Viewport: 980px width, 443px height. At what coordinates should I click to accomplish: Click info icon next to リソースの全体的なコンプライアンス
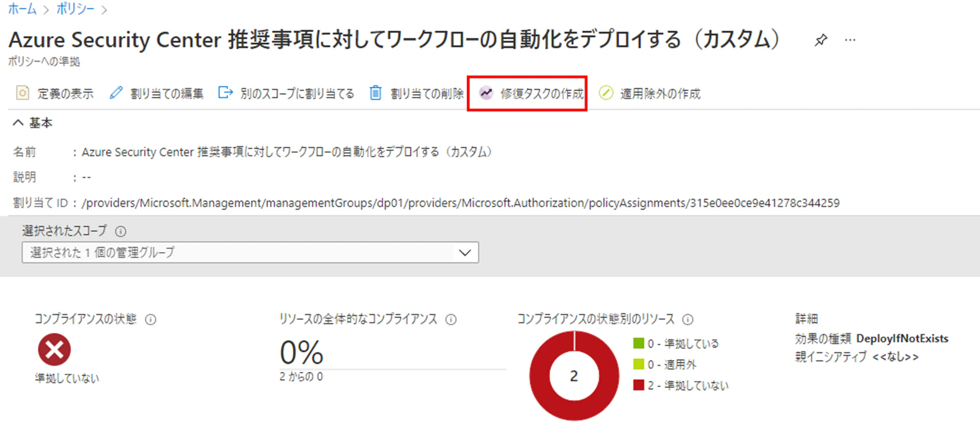coord(451,319)
